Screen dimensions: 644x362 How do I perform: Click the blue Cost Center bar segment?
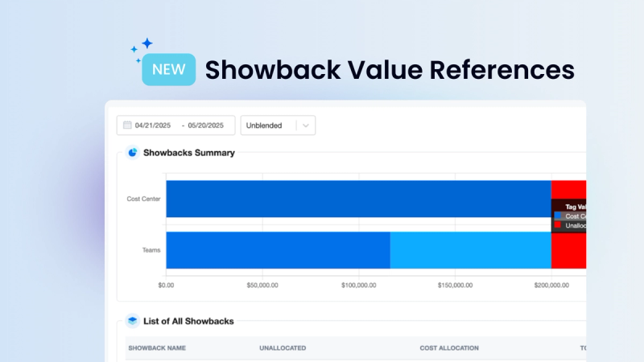tap(358, 199)
